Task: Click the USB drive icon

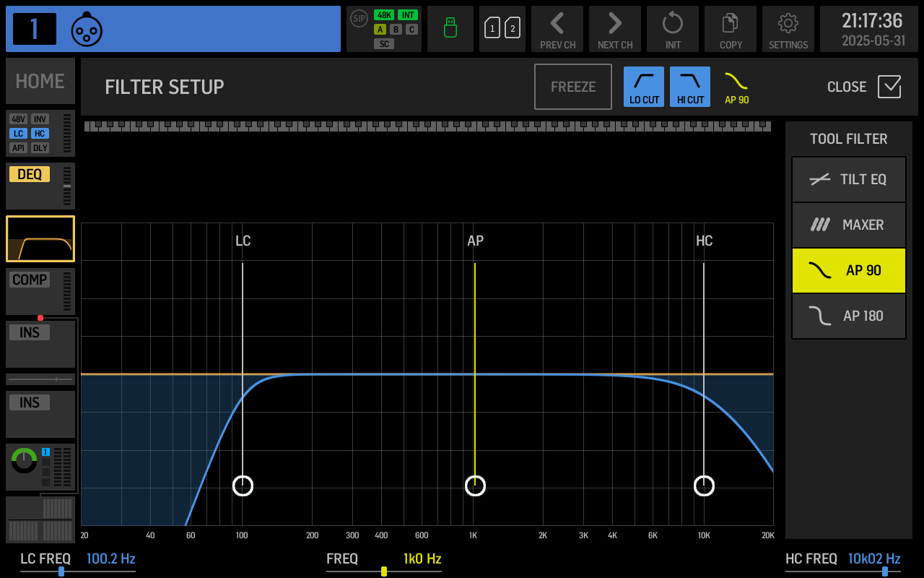Action: coord(450,29)
